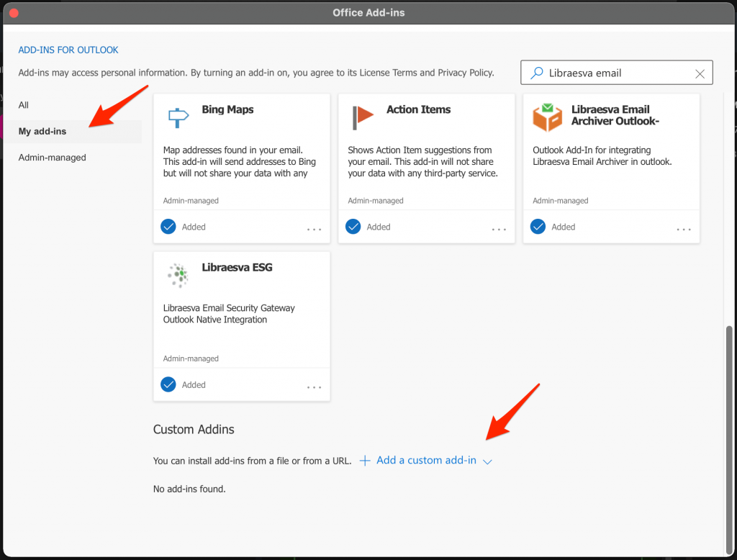Open the more options menu on Action Items
The width and height of the screenshot is (737, 560).
[x=499, y=230]
